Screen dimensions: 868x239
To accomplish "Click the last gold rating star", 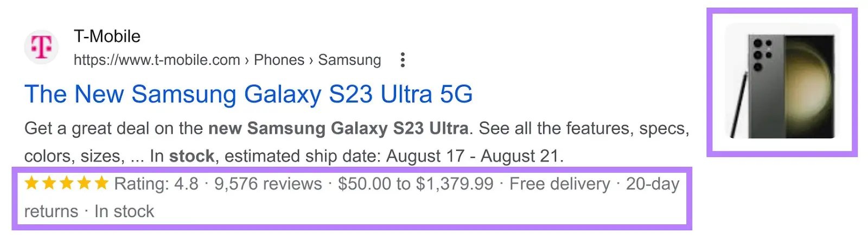I will click(x=101, y=183).
